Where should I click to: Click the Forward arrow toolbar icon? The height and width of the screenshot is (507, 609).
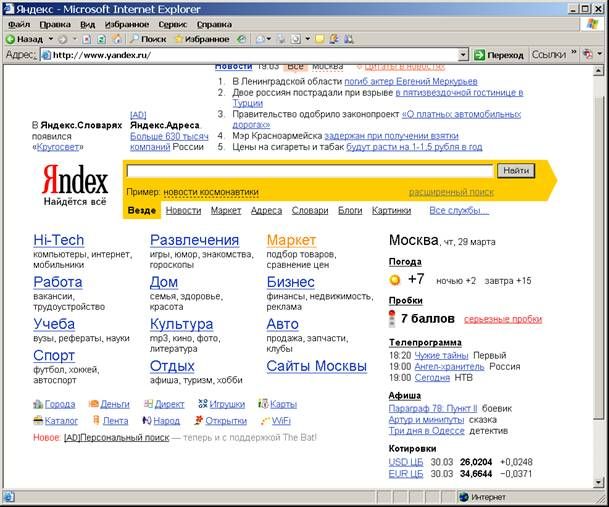tap(63, 39)
